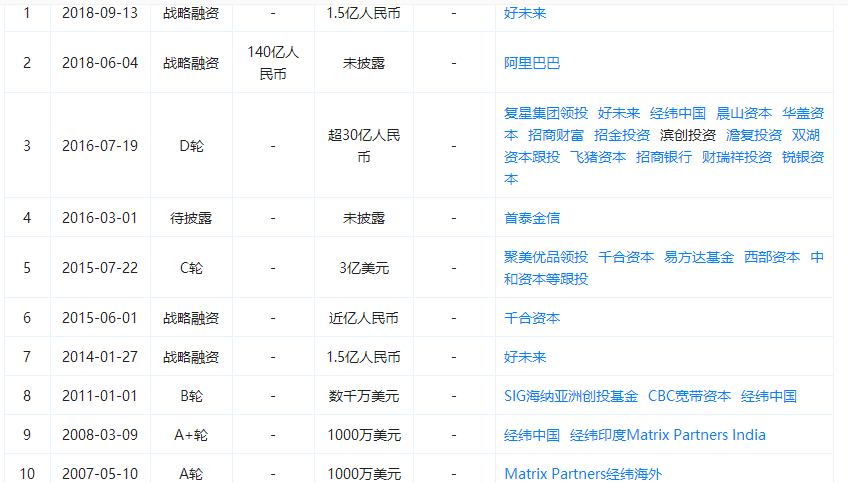The width and height of the screenshot is (848, 483).
Task: Click the SIG海纳亚洲创投基金 link
Action: [571, 396]
